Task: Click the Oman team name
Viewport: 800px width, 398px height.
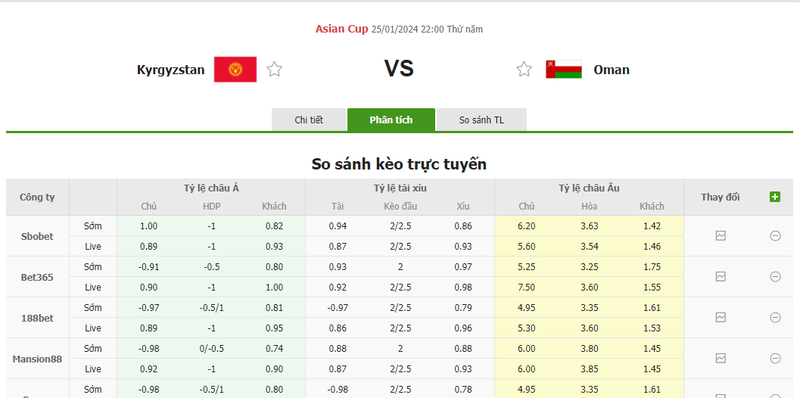Action: 611,70
